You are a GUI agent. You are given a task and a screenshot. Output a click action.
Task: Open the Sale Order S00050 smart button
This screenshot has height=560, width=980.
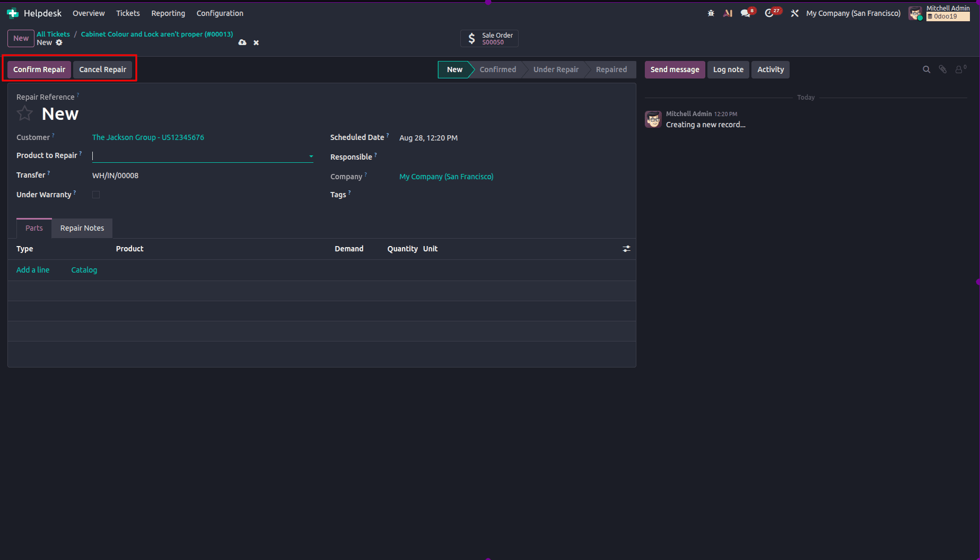pyautogui.click(x=489, y=39)
